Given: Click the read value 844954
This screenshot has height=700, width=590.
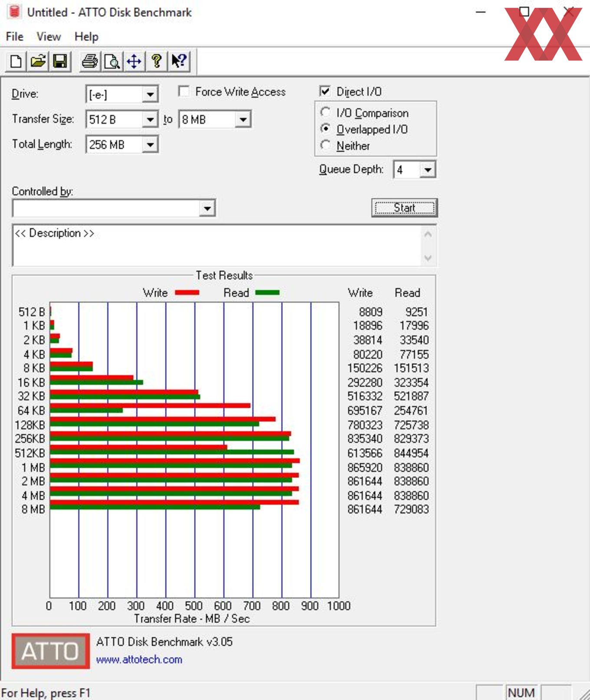Looking at the screenshot, I should 411,453.
